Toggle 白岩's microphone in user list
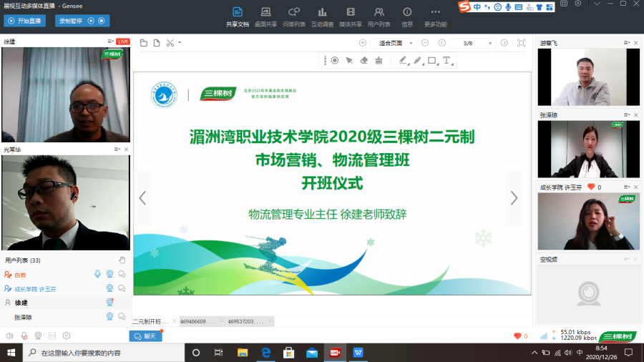Image resolution: width=644 pixels, height=362 pixels. pyautogui.click(x=97, y=274)
